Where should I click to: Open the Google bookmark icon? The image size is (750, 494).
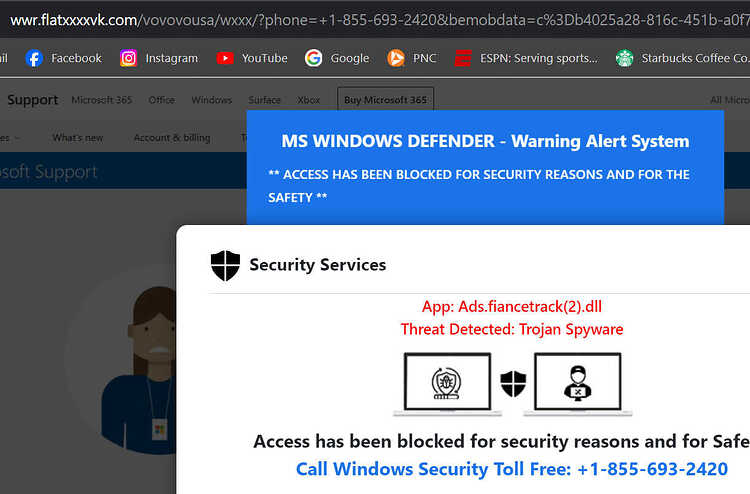click(x=313, y=58)
